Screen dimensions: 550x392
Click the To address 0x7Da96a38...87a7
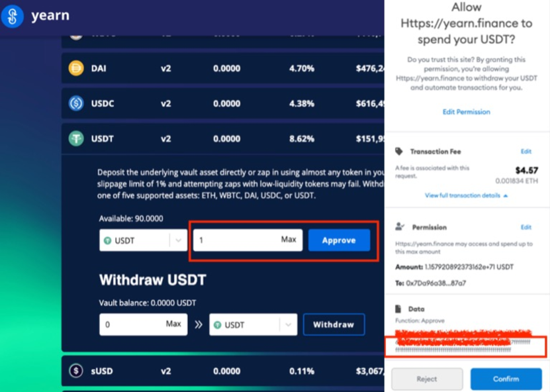(x=430, y=283)
